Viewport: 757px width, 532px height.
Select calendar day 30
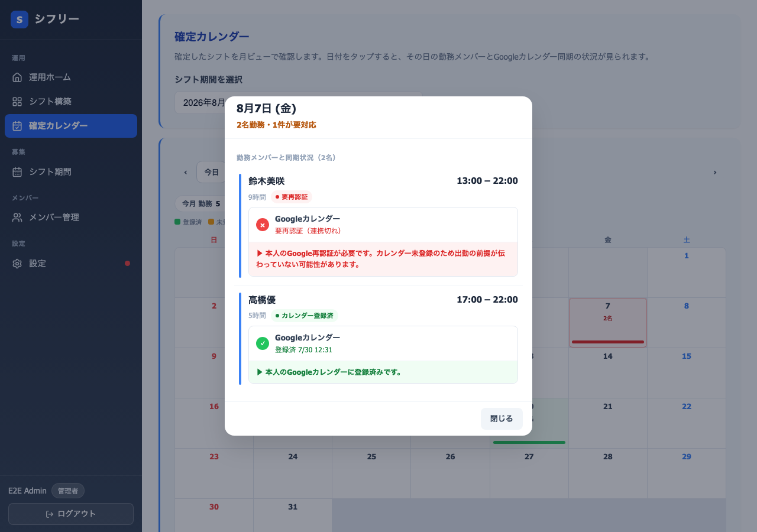pyautogui.click(x=214, y=515)
